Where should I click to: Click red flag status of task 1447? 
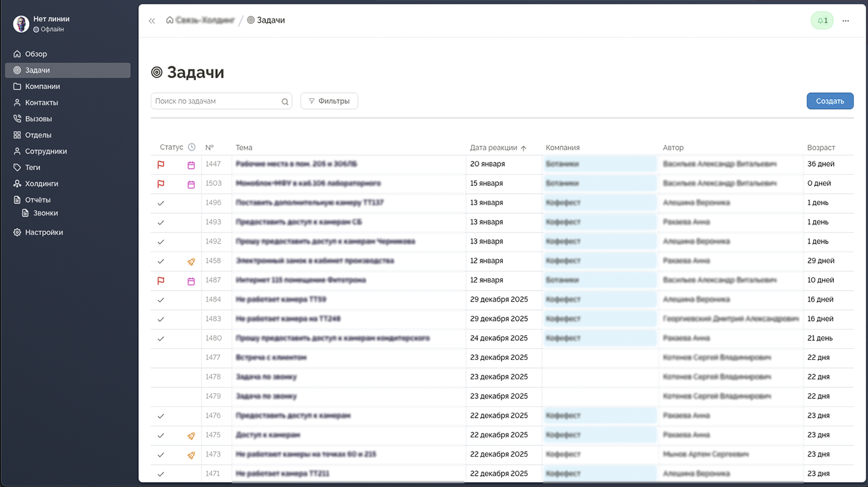tap(161, 164)
